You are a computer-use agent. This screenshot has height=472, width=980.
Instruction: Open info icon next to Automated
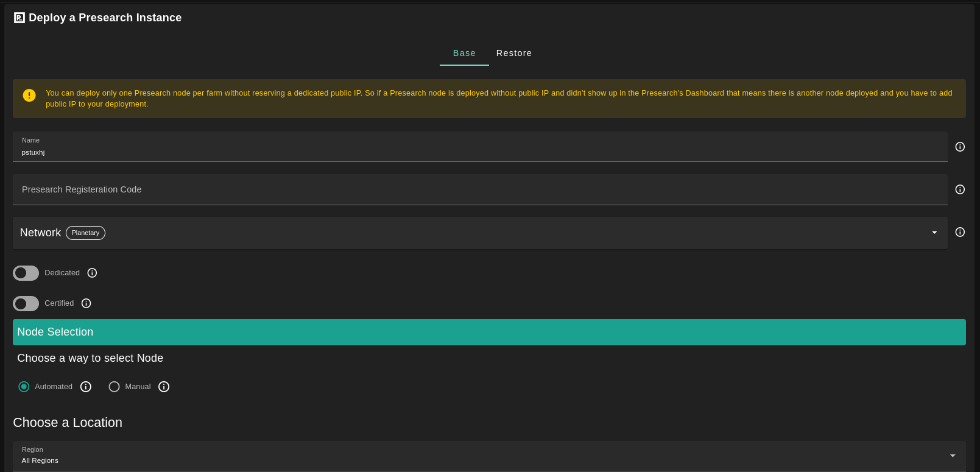(86, 387)
